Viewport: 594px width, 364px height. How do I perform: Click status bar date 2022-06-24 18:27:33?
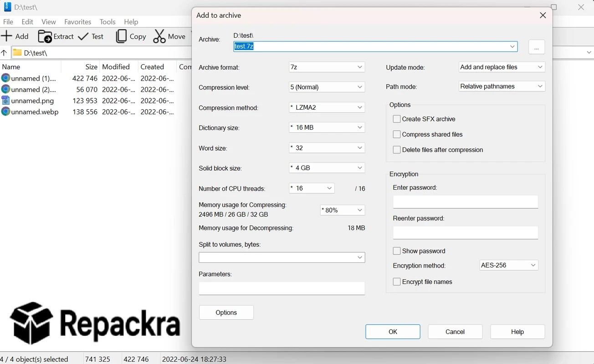[x=194, y=359]
